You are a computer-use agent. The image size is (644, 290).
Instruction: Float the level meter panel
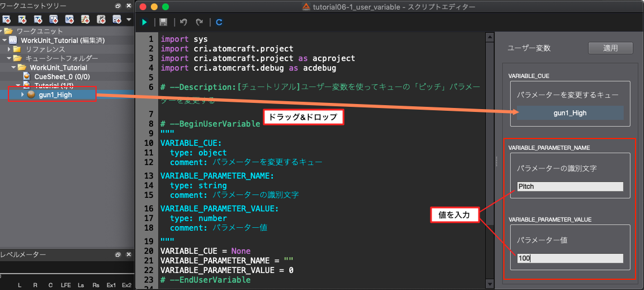(x=118, y=255)
